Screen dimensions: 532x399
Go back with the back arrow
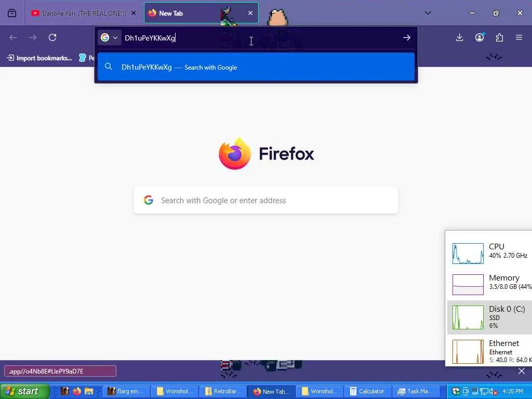(x=13, y=37)
